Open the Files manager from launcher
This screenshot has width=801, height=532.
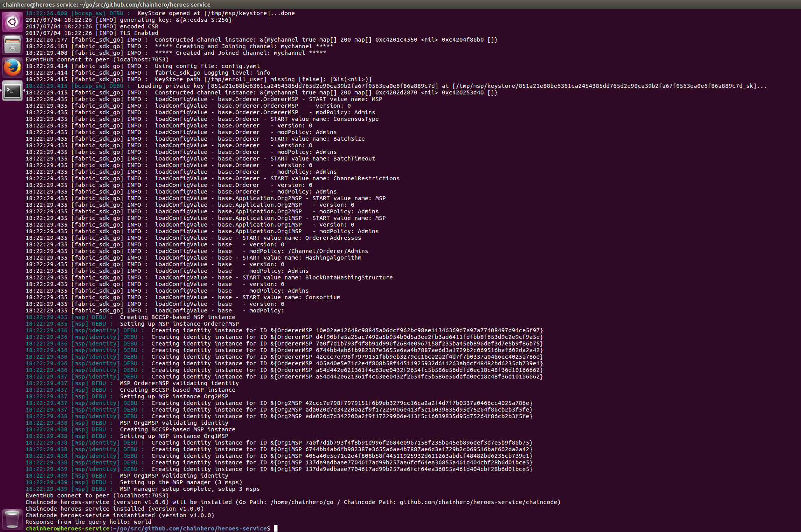[x=12, y=44]
